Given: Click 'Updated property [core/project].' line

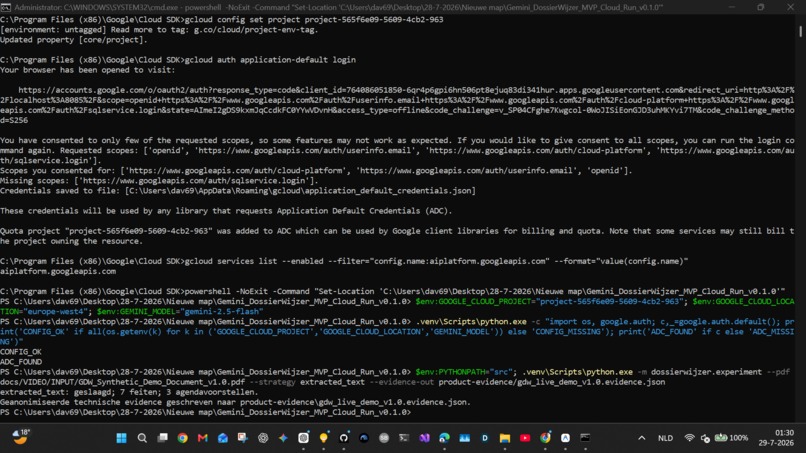Looking at the screenshot, I should point(74,40).
